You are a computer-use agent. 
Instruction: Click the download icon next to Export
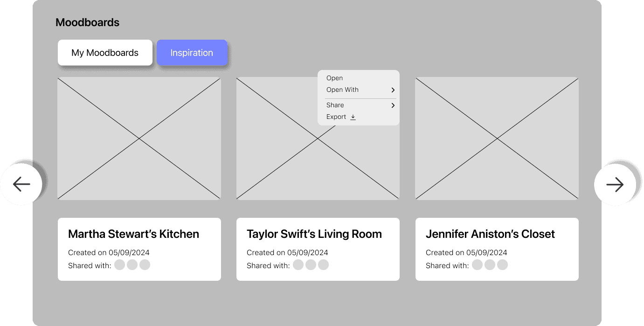point(353,117)
